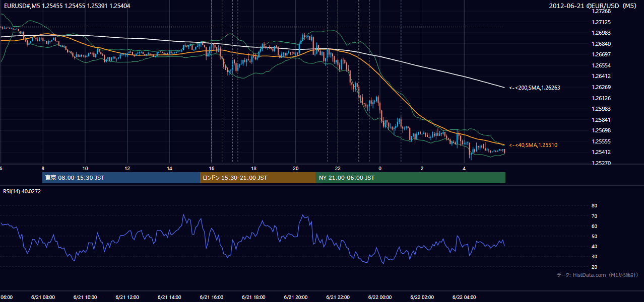
Task: Click price axis label 1.25270
Action: point(602,163)
